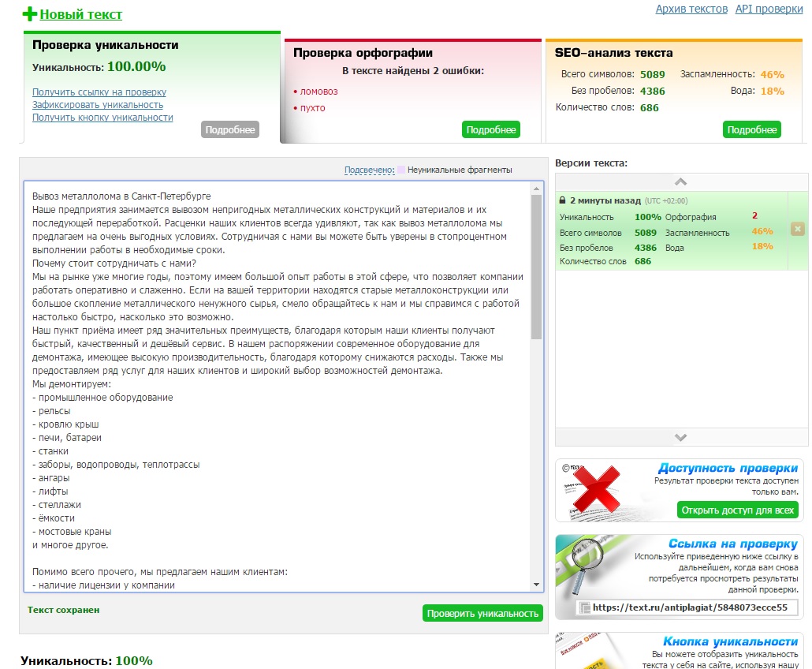
Task: Click Зафиксировать уникальность link
Action: pos(98,105)
